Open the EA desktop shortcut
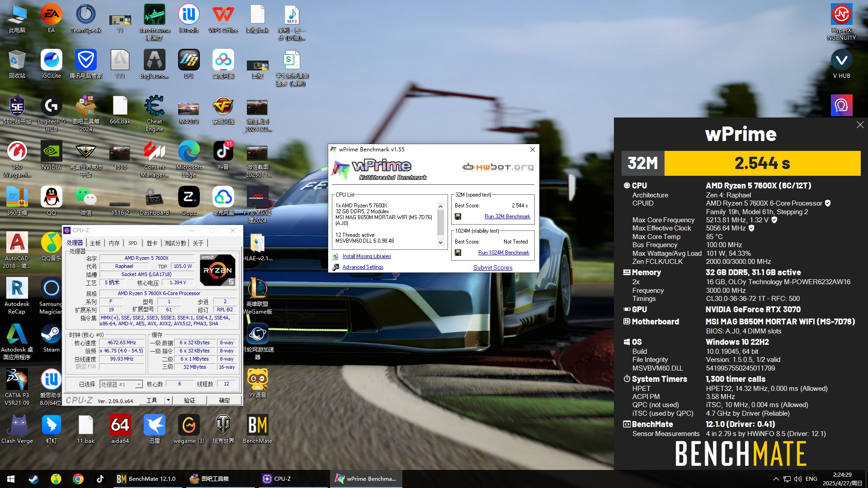The height and width of the screenshot is (488, 868). click(x=51, y=19)
